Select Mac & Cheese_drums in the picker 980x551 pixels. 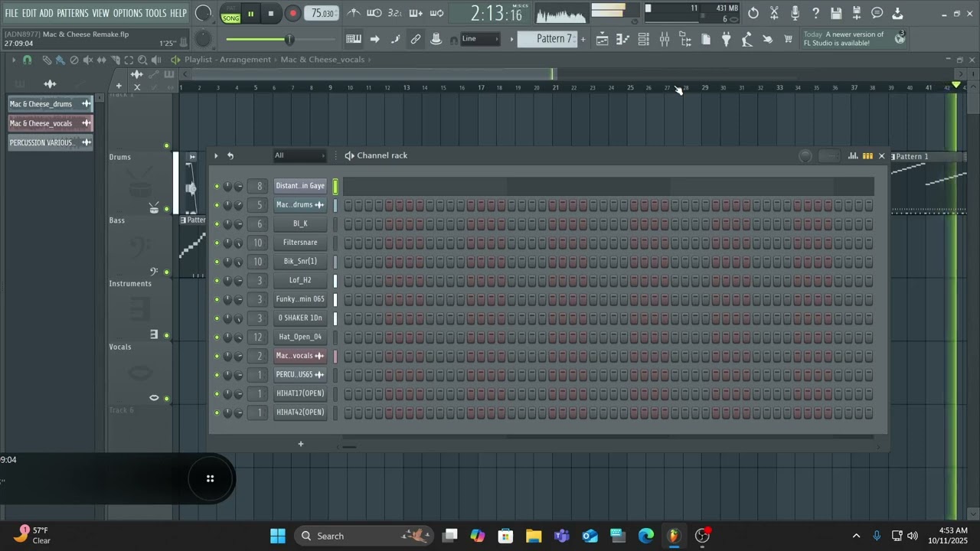(51, 104)
